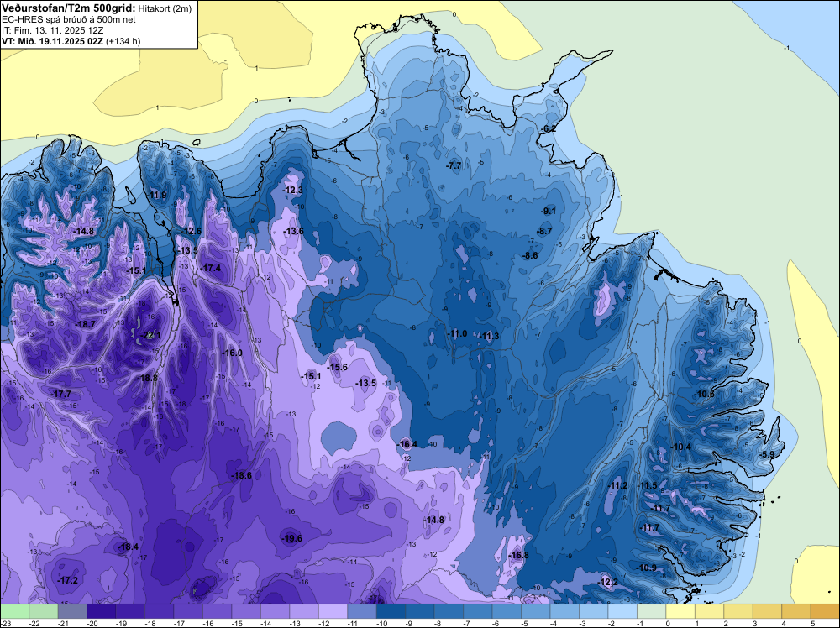The height and width of the screenshot is (628, 840).
Task: Click the -10.5 temperature reading
Action: pos(704,395)
